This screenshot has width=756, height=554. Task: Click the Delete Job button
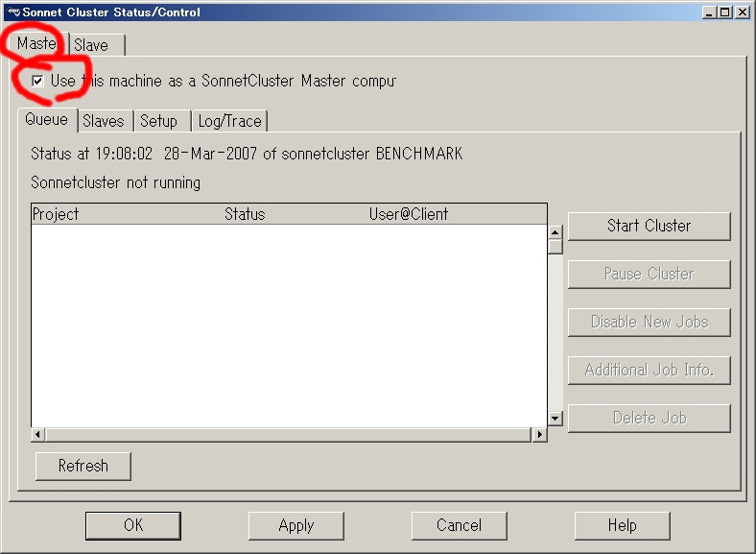pyautogui.click(x=649, y=418)
